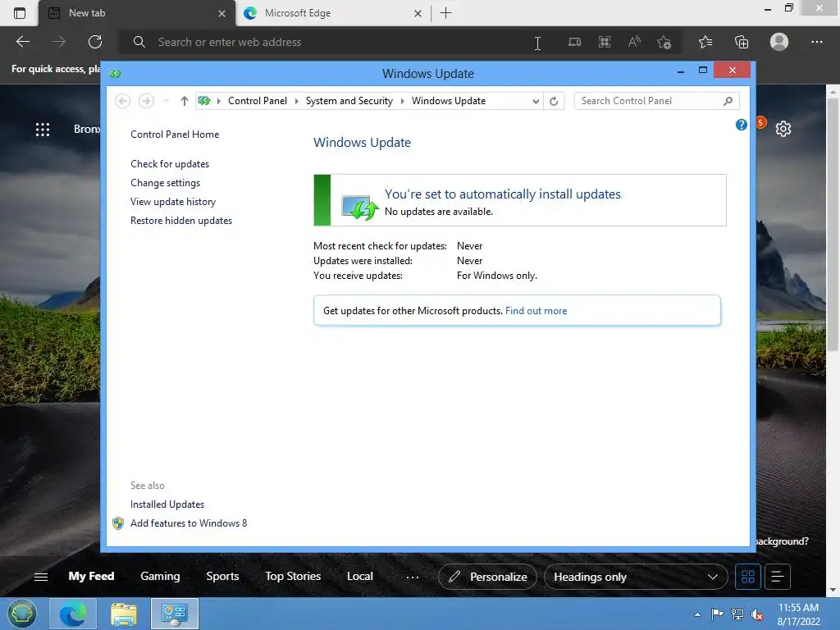Screen dimensions: 840x630
Task: Open the feed hamburger menu
Action: [x=41, y=577]
